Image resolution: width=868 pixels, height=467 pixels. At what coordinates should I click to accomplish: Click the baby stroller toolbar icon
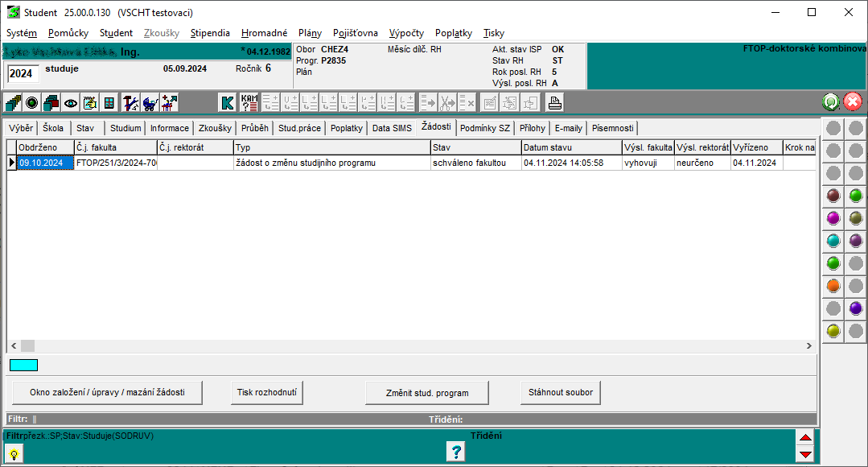point(150,102)
